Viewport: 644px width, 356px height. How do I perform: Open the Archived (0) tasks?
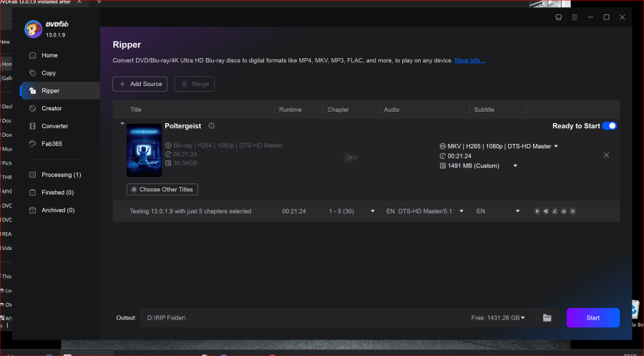[58, 210]
